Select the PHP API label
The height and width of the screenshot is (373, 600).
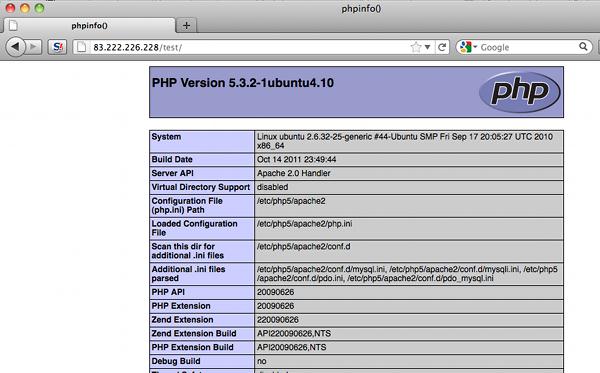(168, 292)
